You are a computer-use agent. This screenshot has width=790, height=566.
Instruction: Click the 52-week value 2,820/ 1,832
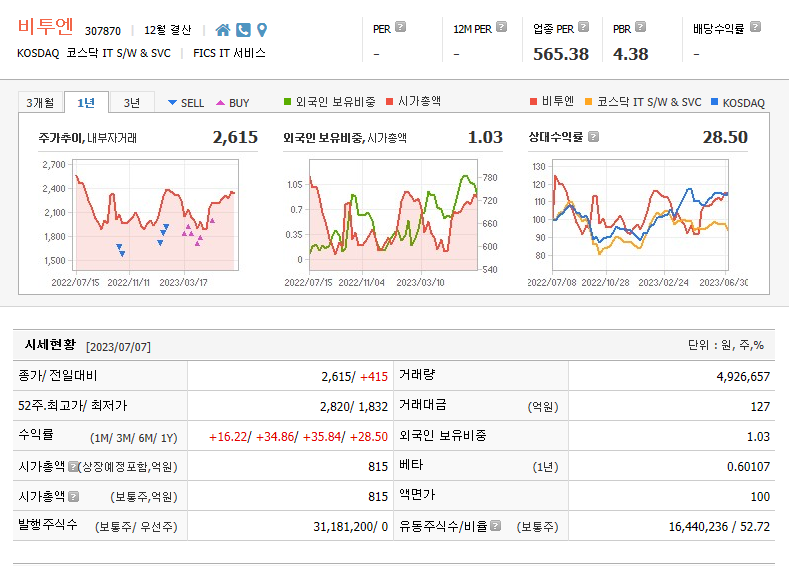coord(354,407)
